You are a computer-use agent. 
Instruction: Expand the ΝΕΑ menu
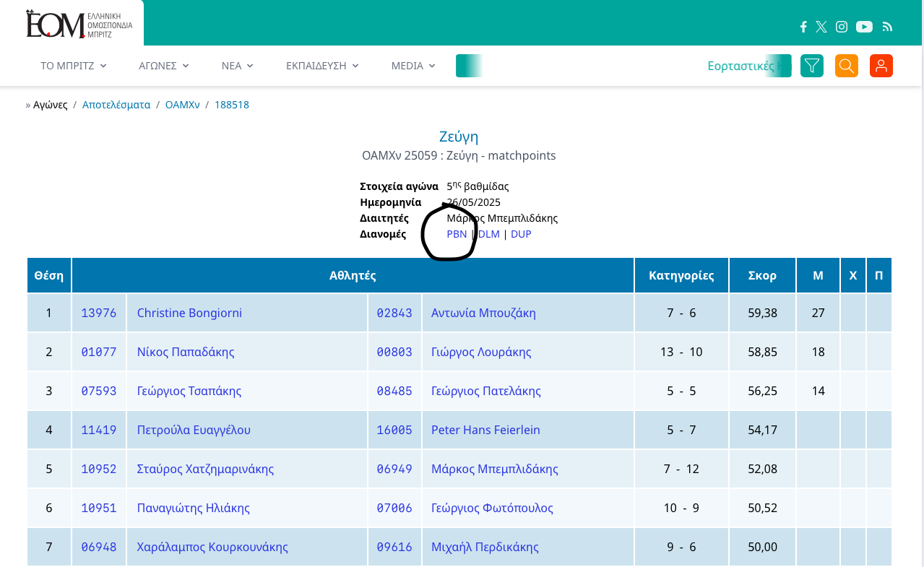pyautogui.click(x=238, y=66)
